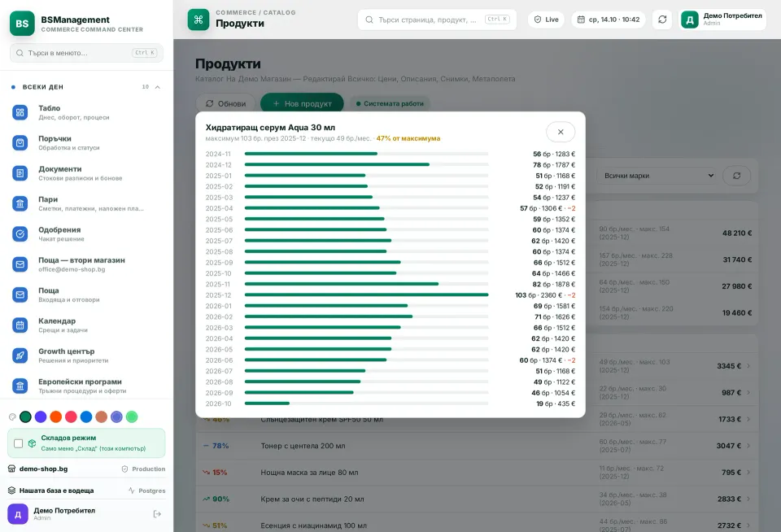This screenshot has width=781, height=532.
Task: Open the Growth център rocket icon
Action: pyautogui.click(x=20, y=355)
